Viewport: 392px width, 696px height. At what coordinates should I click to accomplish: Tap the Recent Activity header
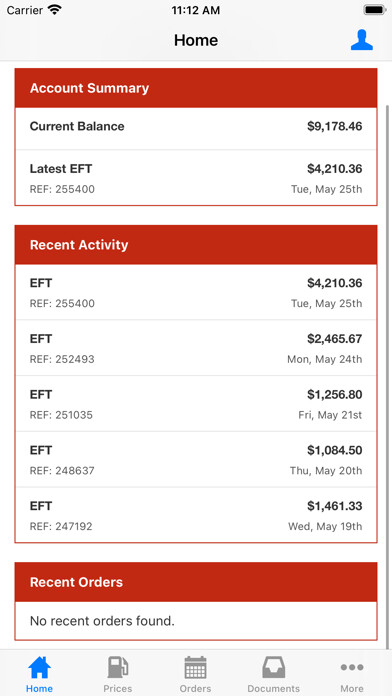pos(196,245)
